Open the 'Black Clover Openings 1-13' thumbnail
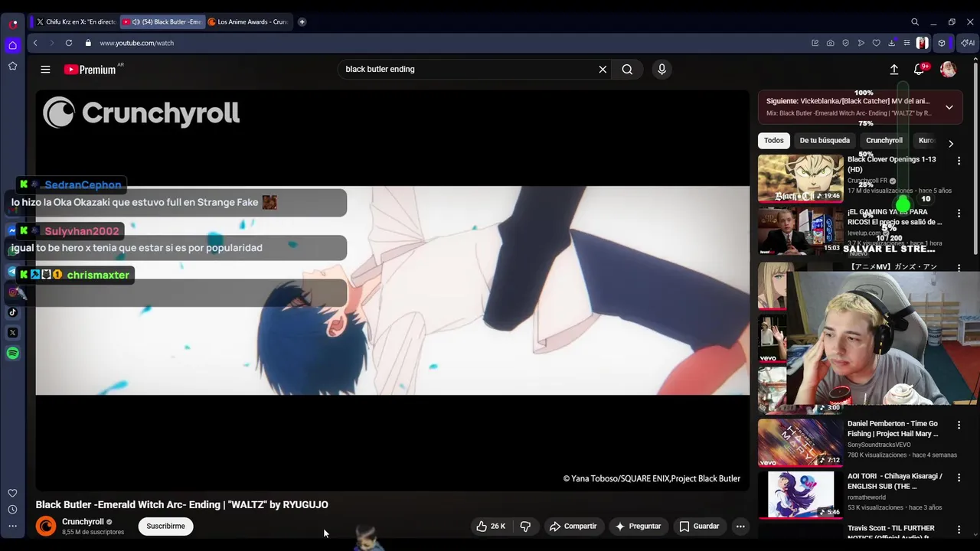Screen dimensions: 980x551 tap(800, 178)
